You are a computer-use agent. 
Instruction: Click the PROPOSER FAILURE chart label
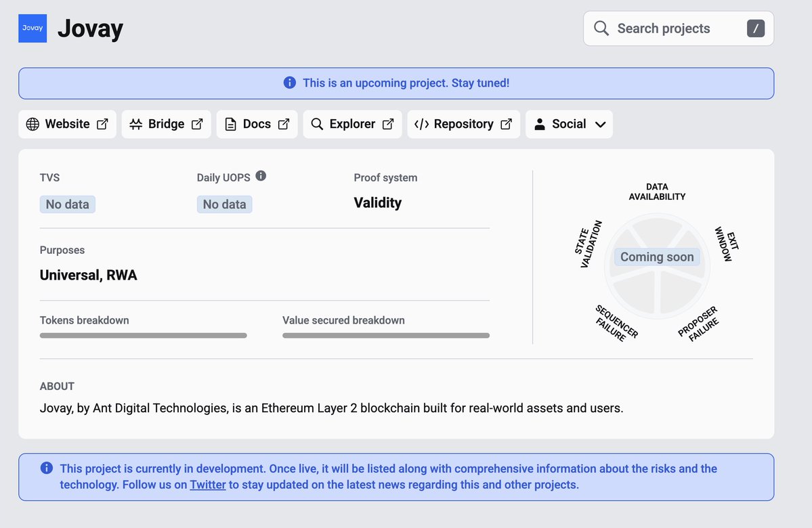point(698,324)
